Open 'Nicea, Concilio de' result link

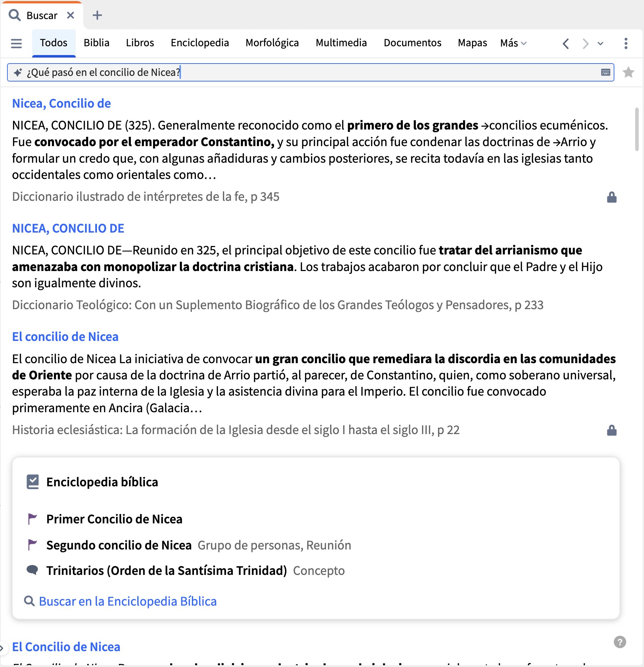[61, 103]
